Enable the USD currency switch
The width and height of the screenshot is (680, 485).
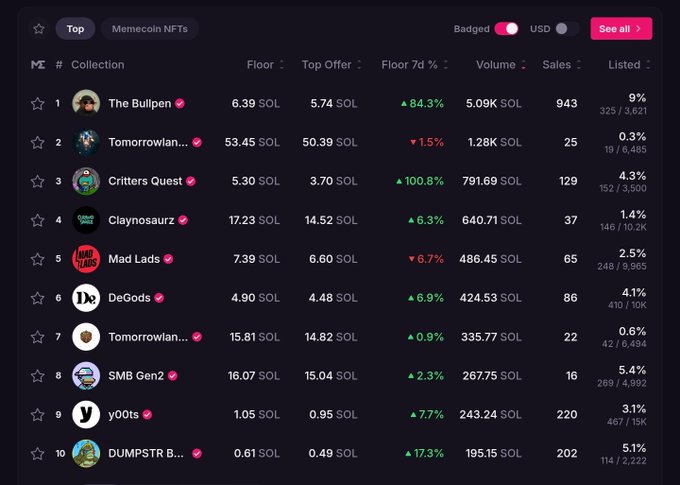pyautogui.click(x=567, y=29)
